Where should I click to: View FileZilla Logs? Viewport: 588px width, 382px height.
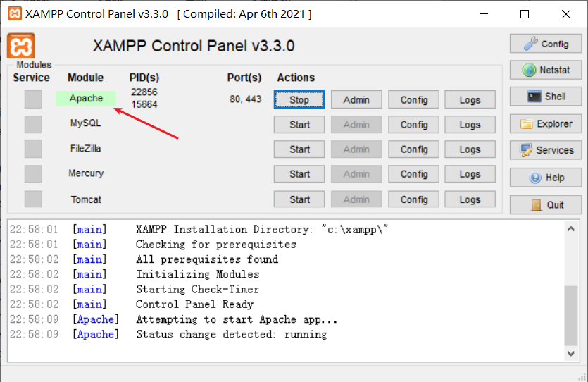point(470,149)
